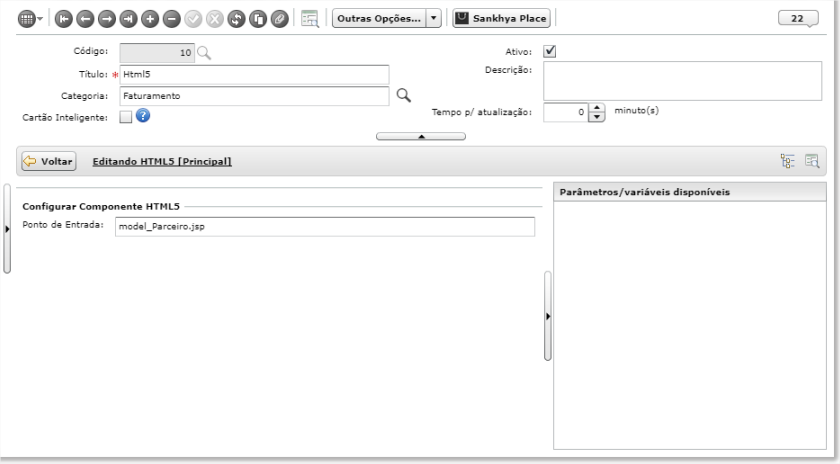Go to the first record
The width and height of the screenshot is (840, 464).
63,19
